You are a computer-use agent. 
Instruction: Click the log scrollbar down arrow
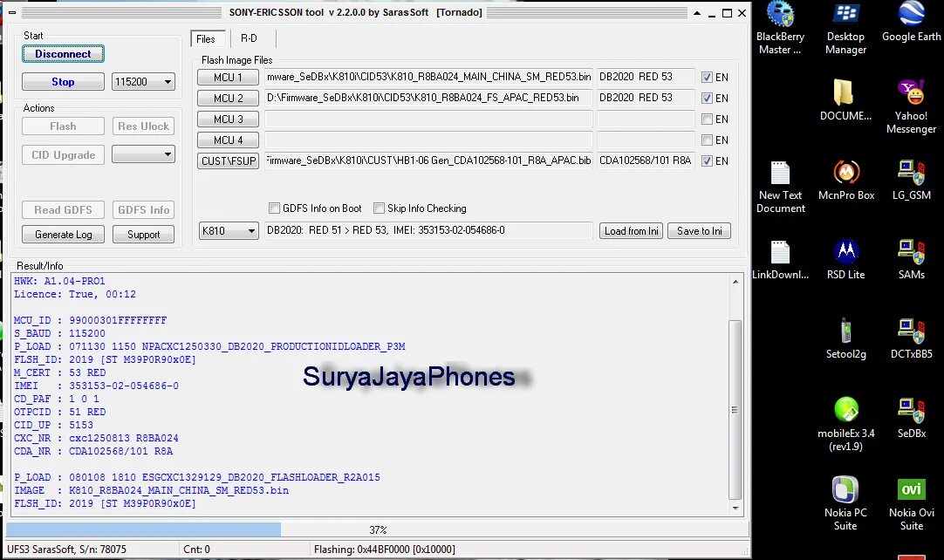pyautogui.click(x=735, y=509)
